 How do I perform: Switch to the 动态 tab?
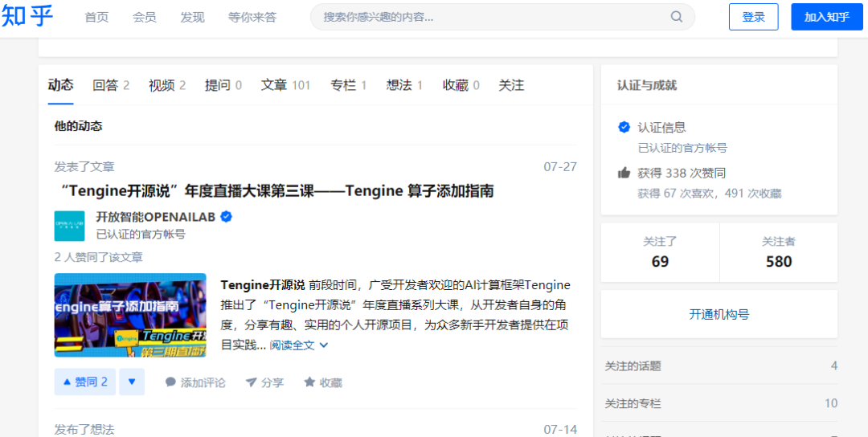(60, 85)
